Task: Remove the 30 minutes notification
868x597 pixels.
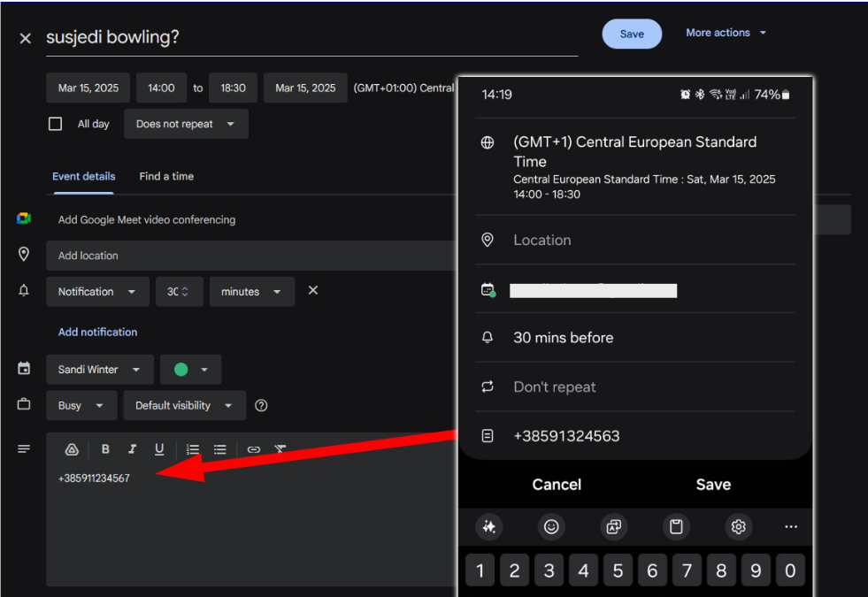Action: coord(312,291)
